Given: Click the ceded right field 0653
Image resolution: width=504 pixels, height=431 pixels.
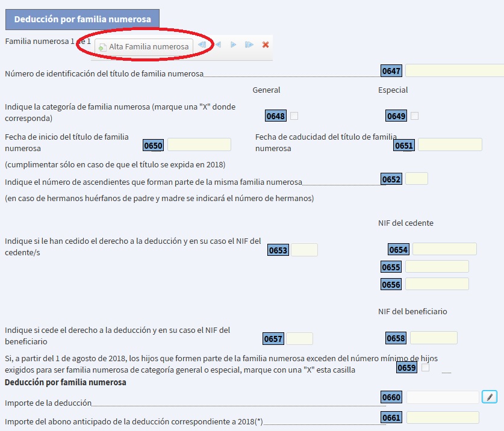Looking at the screenshot, I should pyautogui.click(x=304, y=250).
